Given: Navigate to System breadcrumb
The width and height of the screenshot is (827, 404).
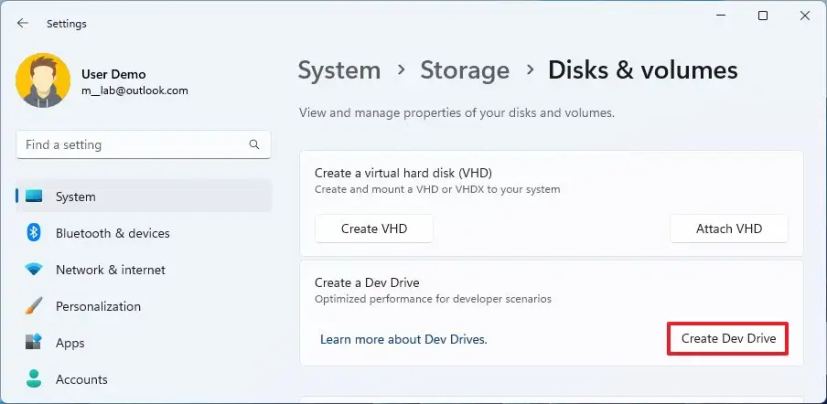Looking at the screenshot, I should (339, 70).
